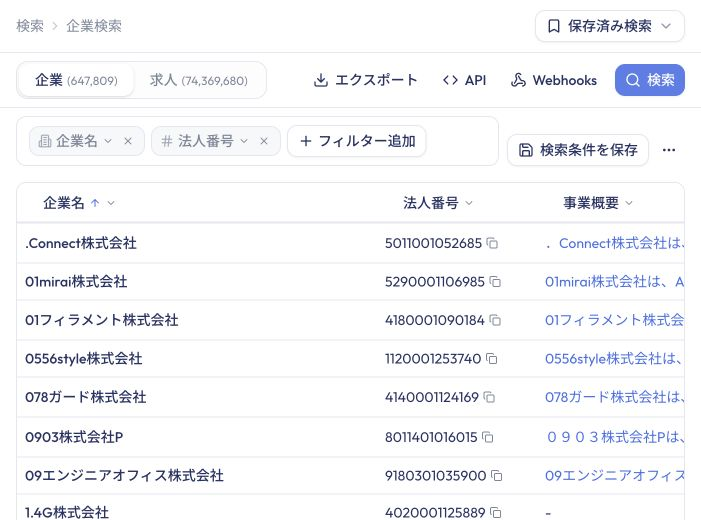
Task: Open the 保存済み検索 dropdown
Action: coord(609,26)
